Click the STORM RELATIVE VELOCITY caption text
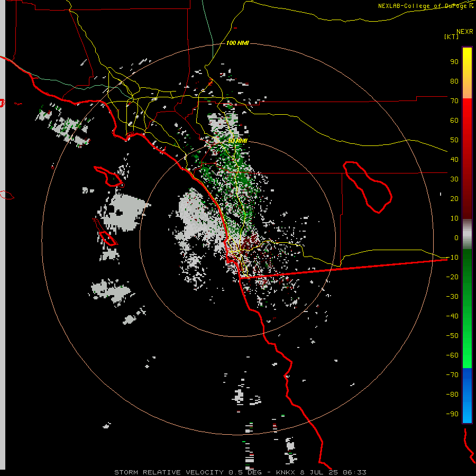Screen dimensions: 476x476 [169, 472]
